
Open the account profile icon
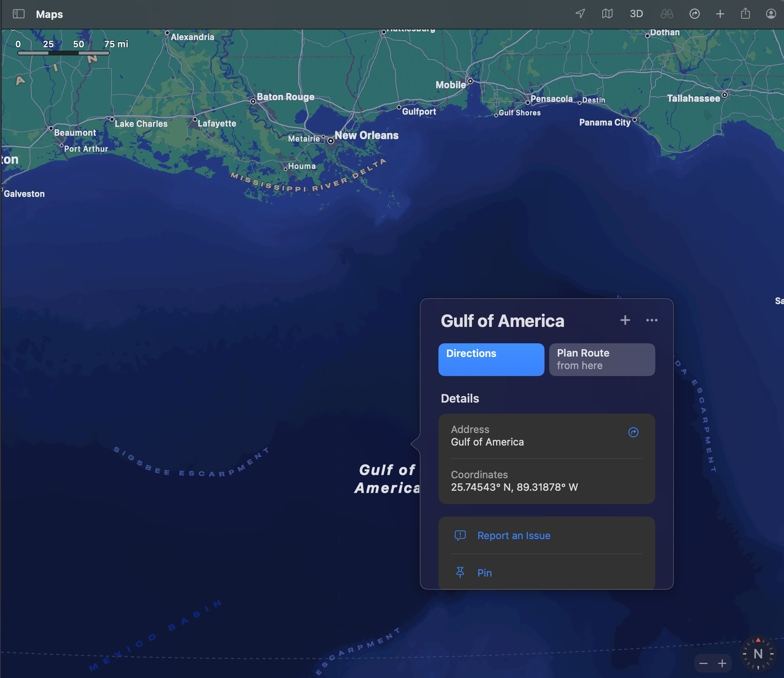pyautogui.click(x=771, y=14)
